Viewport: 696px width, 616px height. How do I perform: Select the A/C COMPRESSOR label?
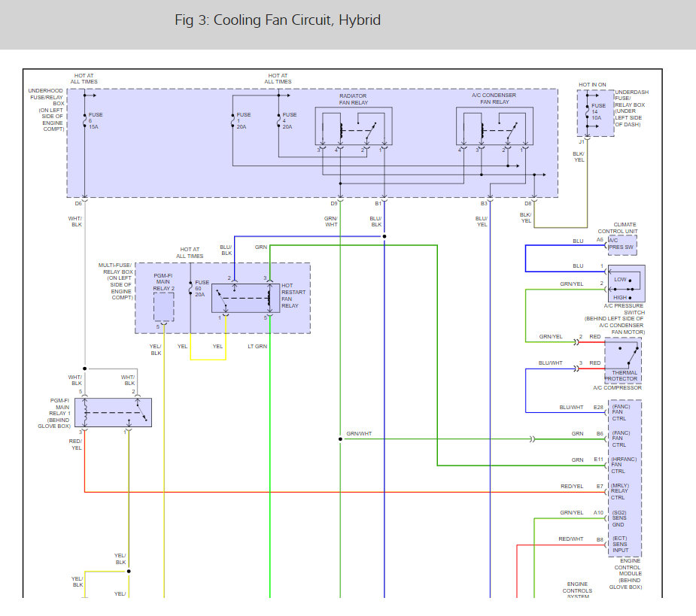pos(618,388)
